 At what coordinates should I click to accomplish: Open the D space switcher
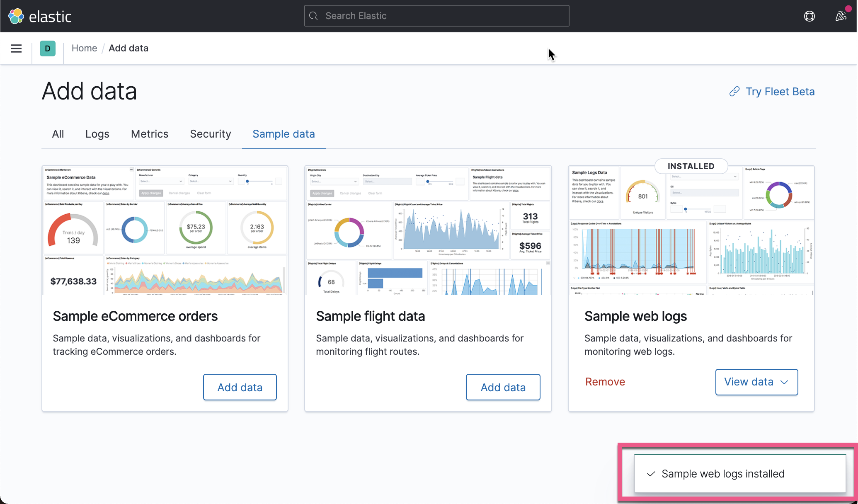click(x=48, y=48)
